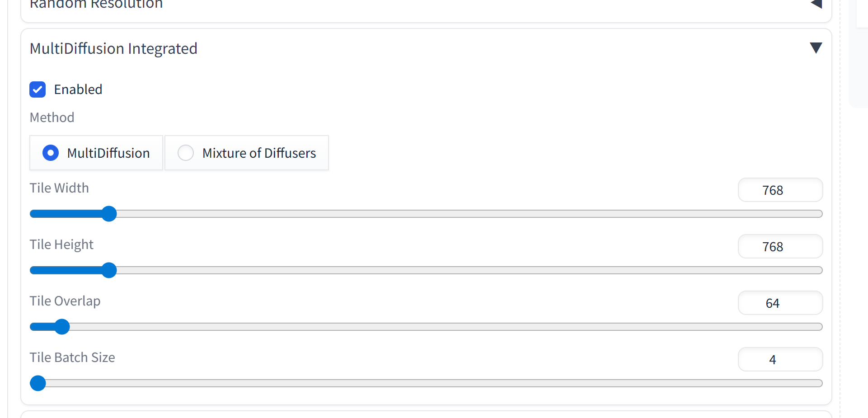The height and width of the screenshot is (418, 868).
Task: Click the Enabled label text
Action: [78, 89]
